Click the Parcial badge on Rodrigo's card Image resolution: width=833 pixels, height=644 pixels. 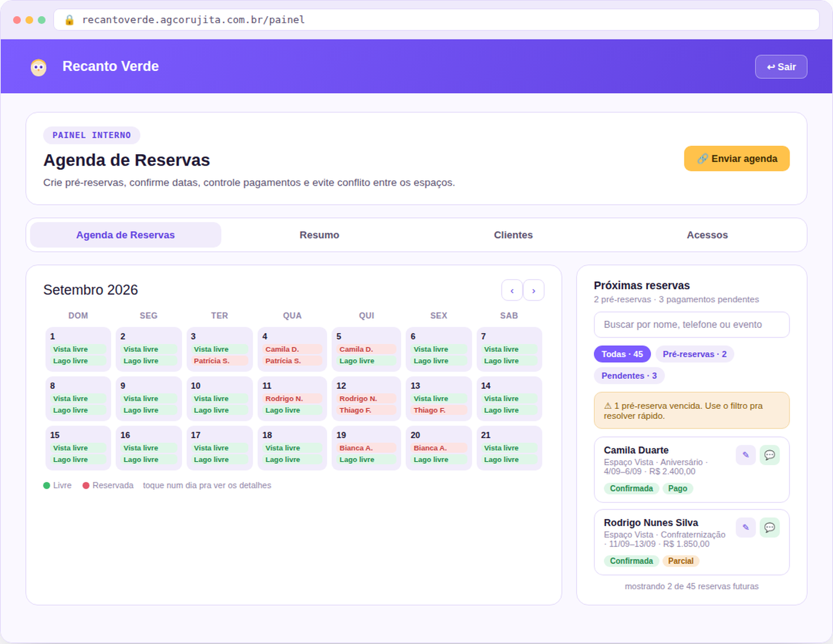(x=681, y=561)
